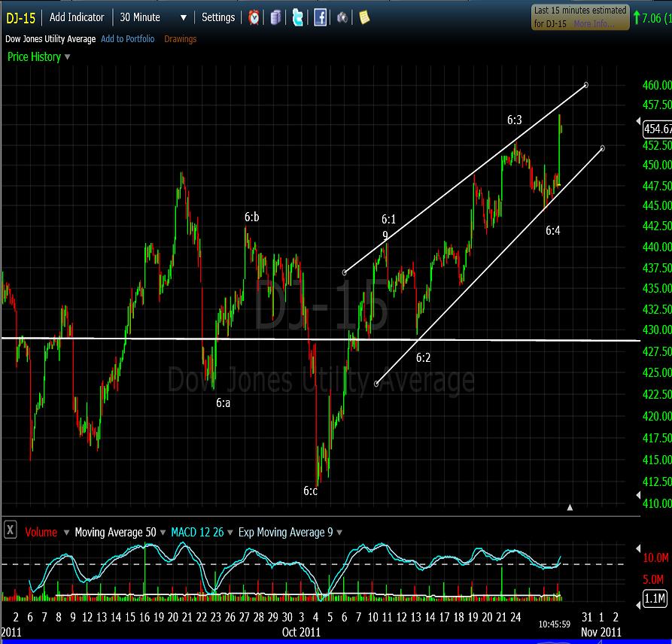Select the lower channel line's top-right handle
Image resolution: width=672 pixels, height=644 pixels.
603,148
